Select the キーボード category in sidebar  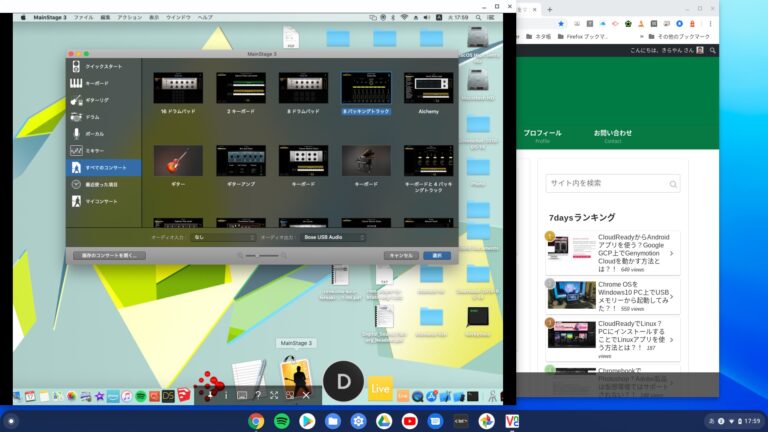pyautogui.click(x=103, y=83)
